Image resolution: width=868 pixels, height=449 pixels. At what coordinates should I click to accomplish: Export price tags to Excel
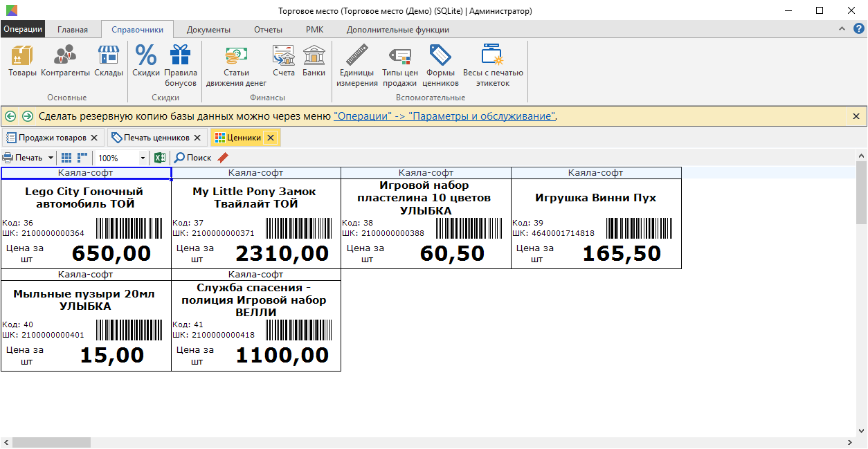(x=160, y=158)
